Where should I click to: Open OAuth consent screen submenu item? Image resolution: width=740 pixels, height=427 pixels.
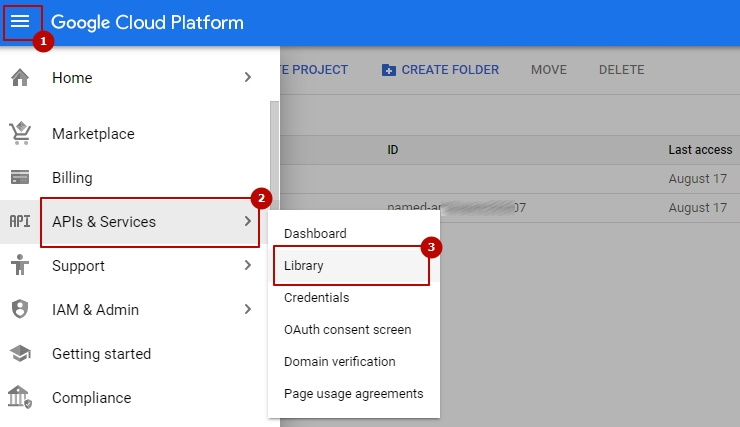point(347,330)
